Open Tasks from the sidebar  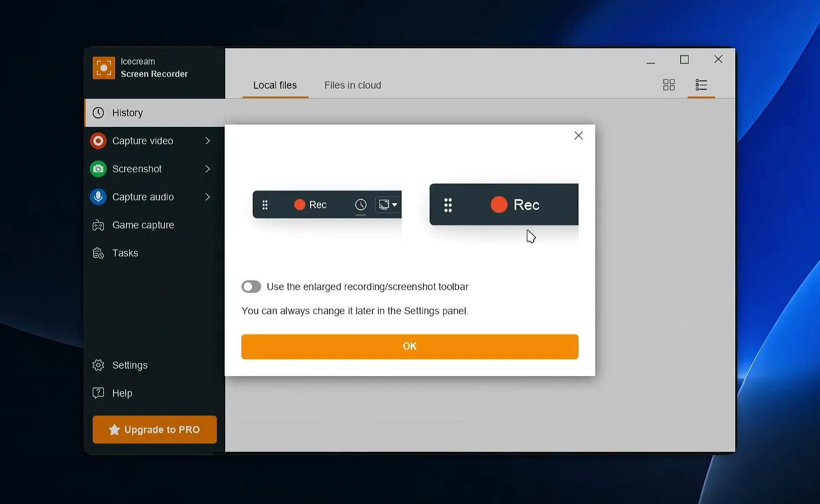[x=156, y=253]
